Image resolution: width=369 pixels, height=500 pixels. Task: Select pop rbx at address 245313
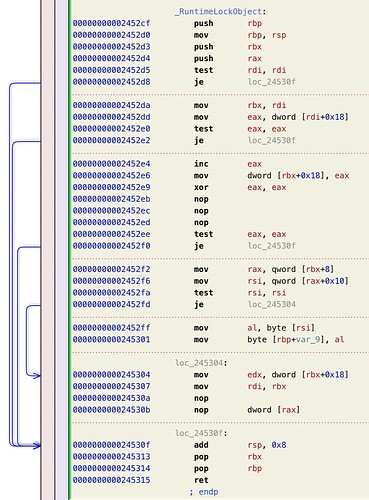[x=228, y=457]
